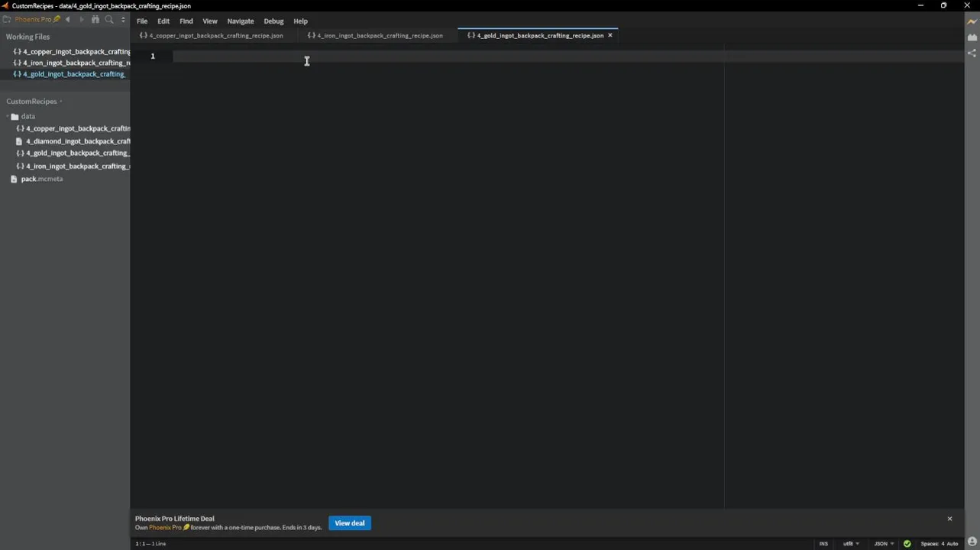Toggle INS insert mode indicator
This screenshot has width=980, height=550.
click(823, 544)
